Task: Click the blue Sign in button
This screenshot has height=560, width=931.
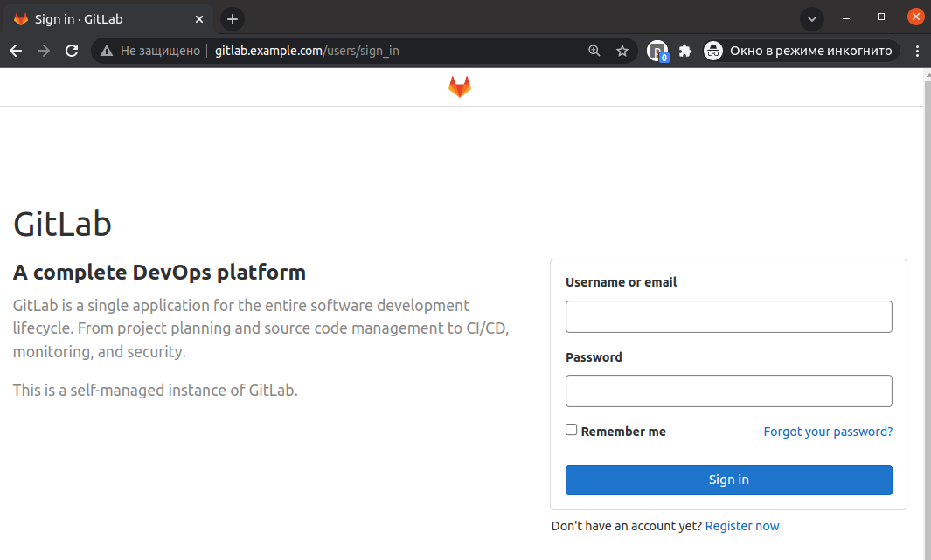Action: [x=728, y=480]
